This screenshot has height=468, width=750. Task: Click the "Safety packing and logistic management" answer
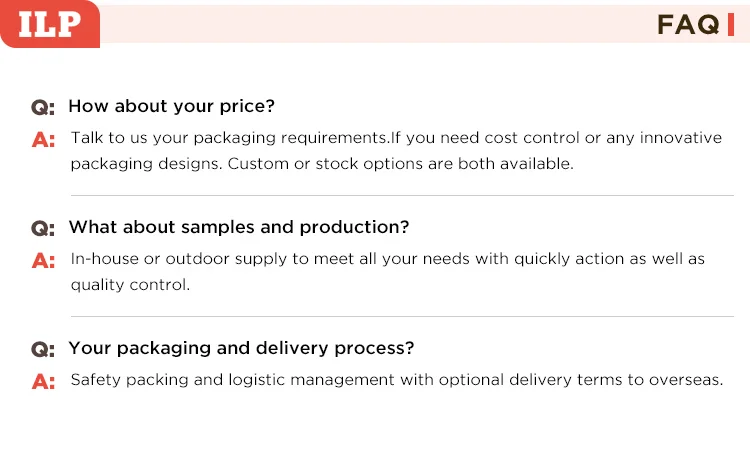click(396, 380)
